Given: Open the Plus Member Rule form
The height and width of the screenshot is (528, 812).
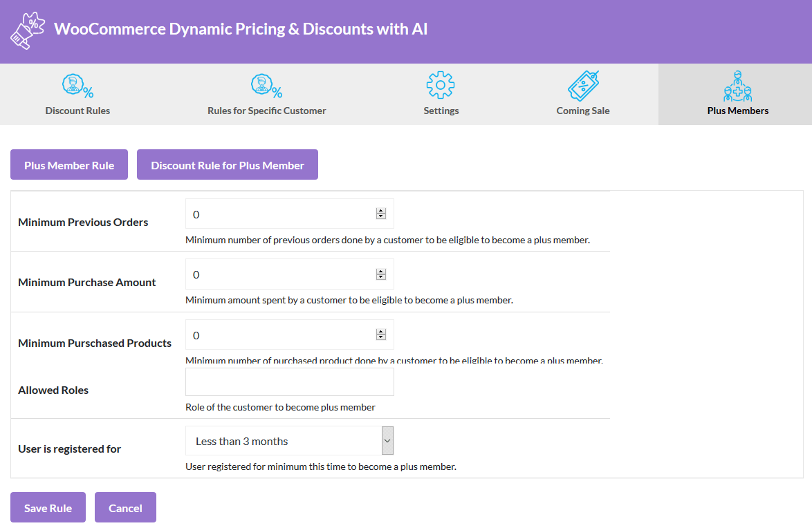Looking at the screenshot, I should pyautogui.click(x=68, y=164).
